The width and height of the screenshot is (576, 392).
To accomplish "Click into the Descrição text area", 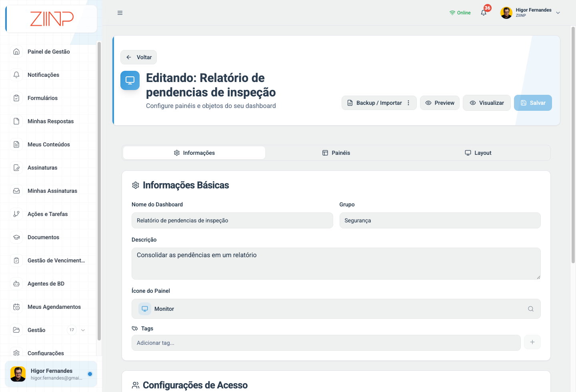I will 336,264.
